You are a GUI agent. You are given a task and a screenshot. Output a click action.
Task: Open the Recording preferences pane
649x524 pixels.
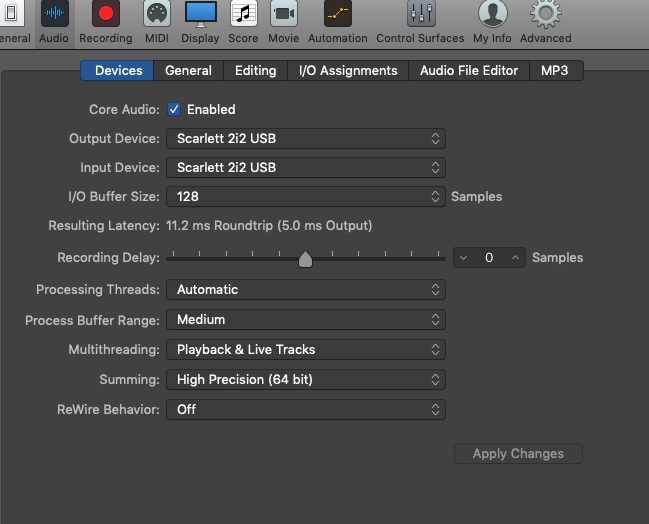105,22
